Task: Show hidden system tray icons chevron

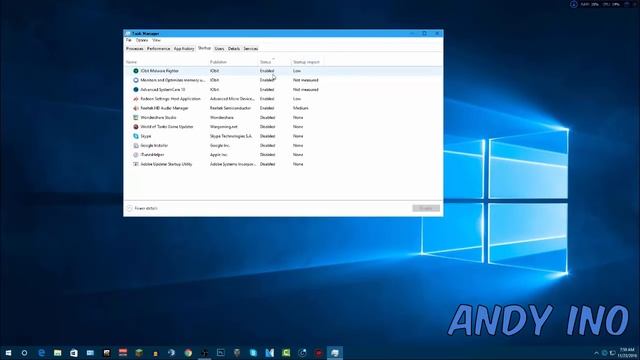Action: 596,353
